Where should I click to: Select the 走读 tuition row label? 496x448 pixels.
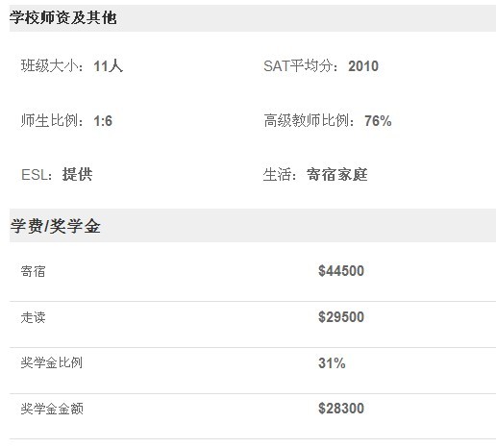33,317
